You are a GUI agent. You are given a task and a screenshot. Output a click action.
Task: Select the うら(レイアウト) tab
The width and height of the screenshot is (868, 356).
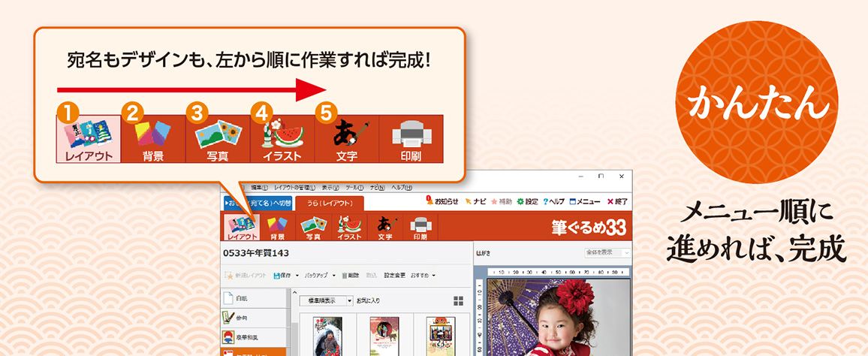pyautogui.click(x=329, y=203)
